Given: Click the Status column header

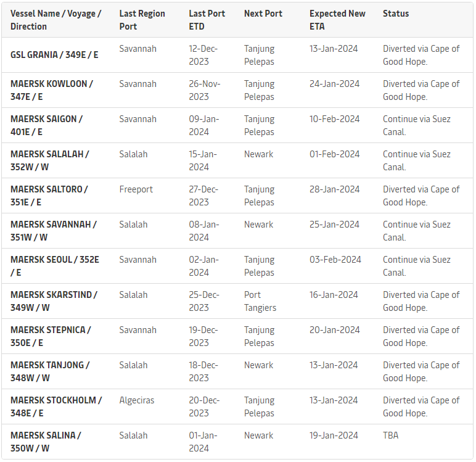Looking at the screenshot, I should tap(396, 14).
